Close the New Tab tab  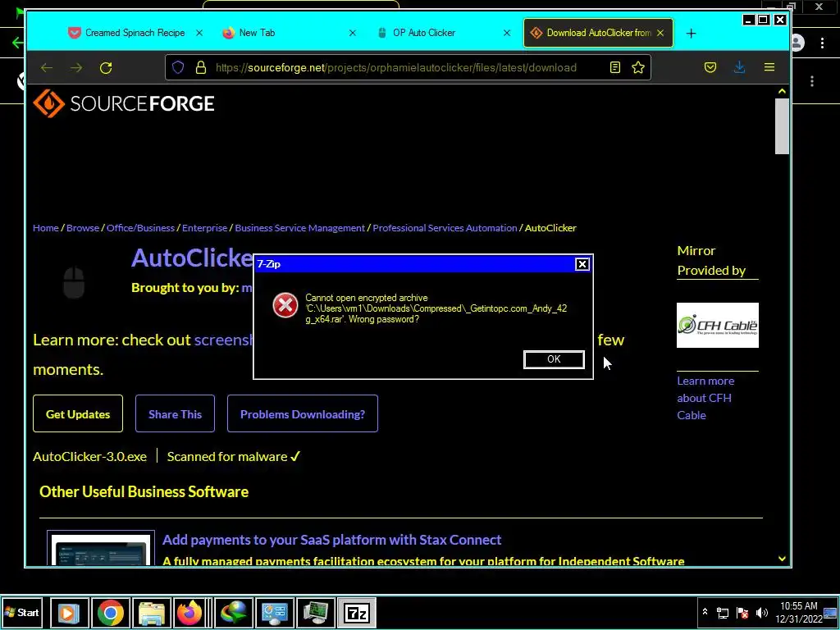coord(353,33)
